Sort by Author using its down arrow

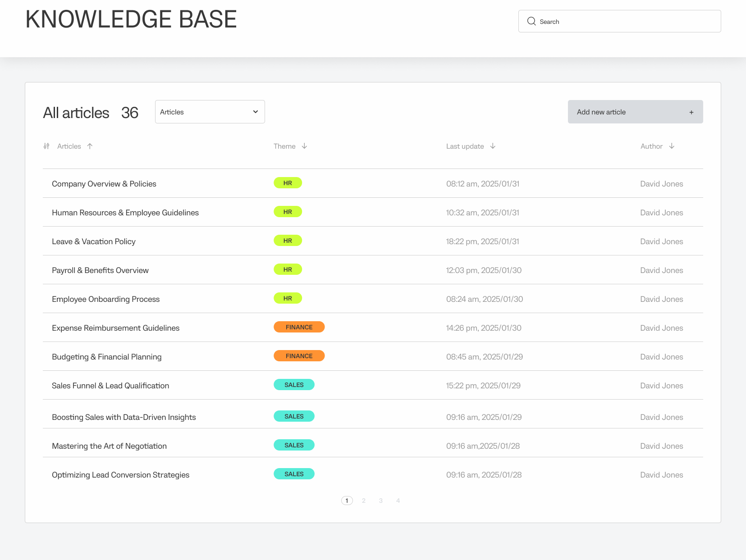pyautogui.click(x=672, y=146)
